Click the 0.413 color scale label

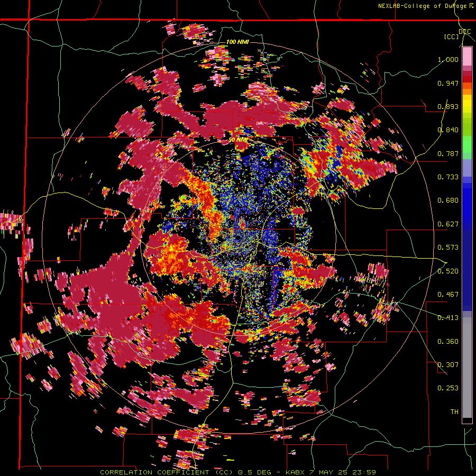click(x=448, y=318)
